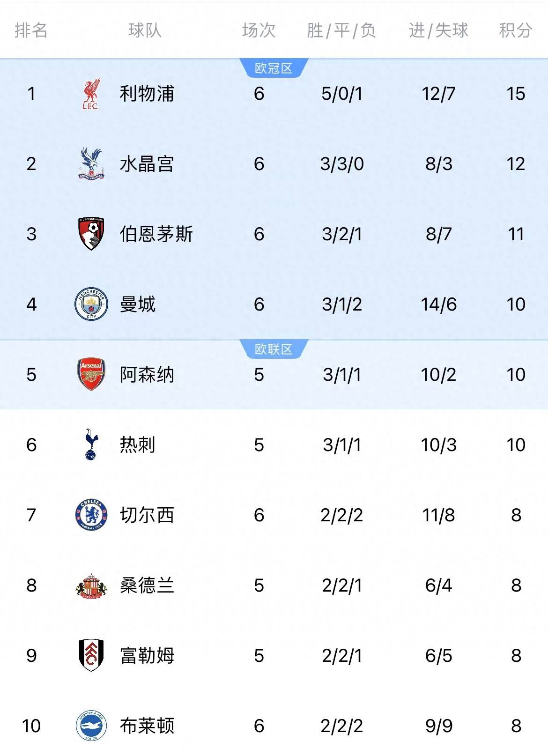Click the 胜/平/负 column header
Screen dimensions: 548x756
pos(341,30)
